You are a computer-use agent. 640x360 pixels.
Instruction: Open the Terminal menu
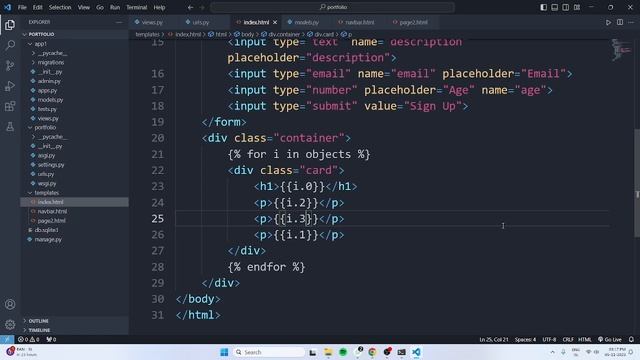(136, 7)
